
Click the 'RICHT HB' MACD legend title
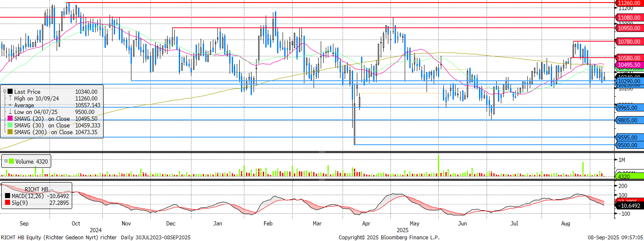click(37, 189)
